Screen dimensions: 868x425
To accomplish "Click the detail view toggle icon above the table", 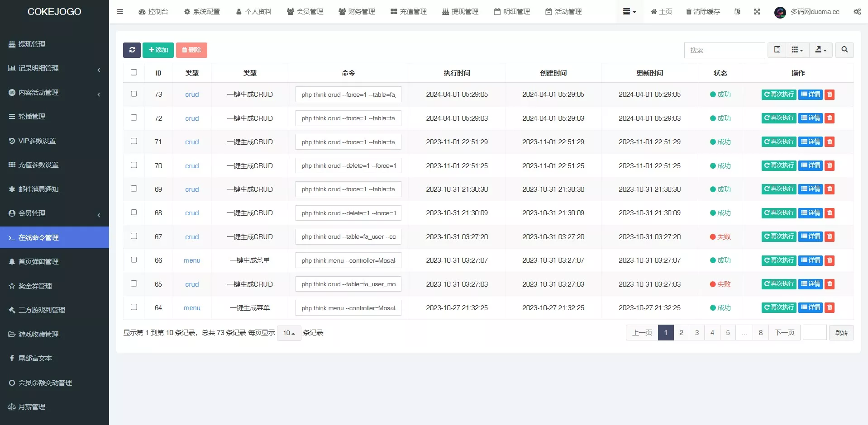I will 777,50.
